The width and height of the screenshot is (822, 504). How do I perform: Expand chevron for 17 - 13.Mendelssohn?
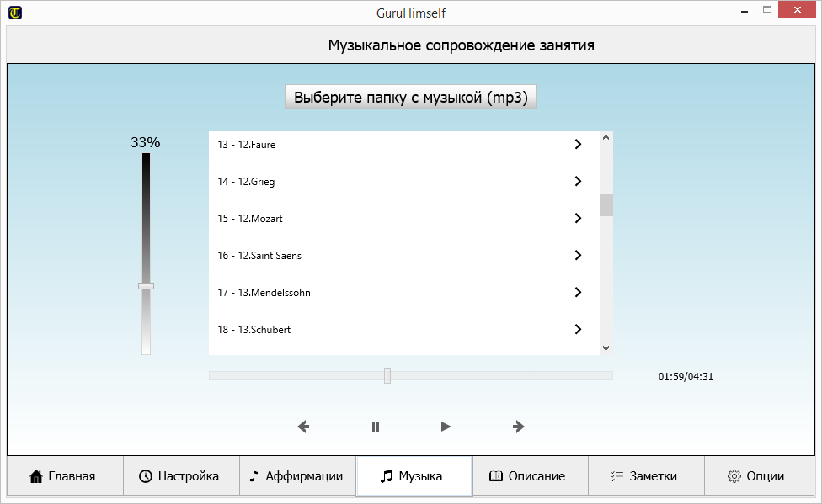(578, 292)
